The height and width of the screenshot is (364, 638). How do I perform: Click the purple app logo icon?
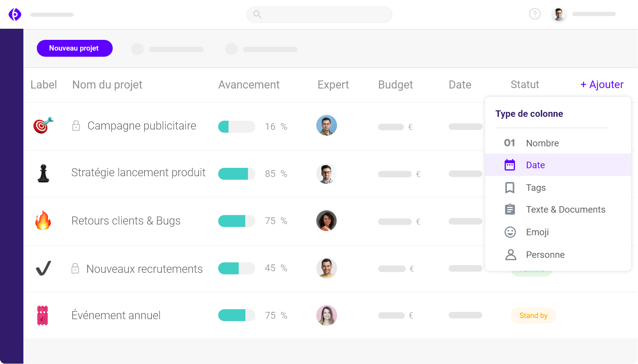tap(15, 15)
